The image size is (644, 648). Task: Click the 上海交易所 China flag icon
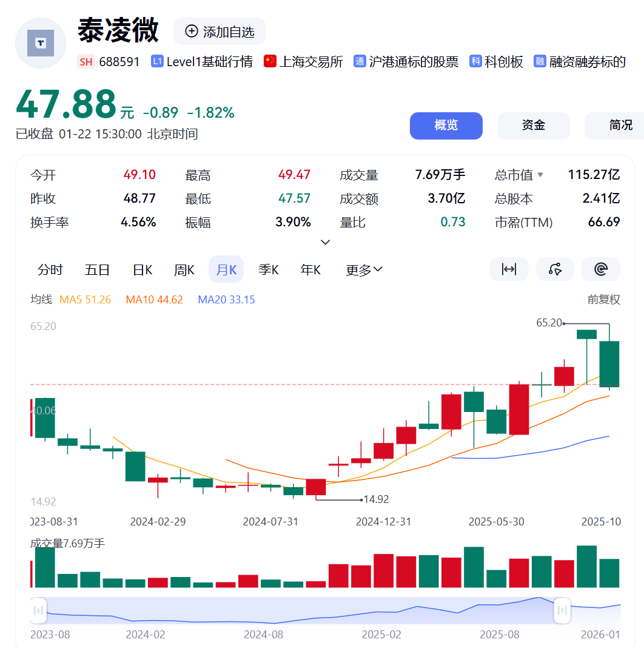pyautogui.click(x=270, y=61)
